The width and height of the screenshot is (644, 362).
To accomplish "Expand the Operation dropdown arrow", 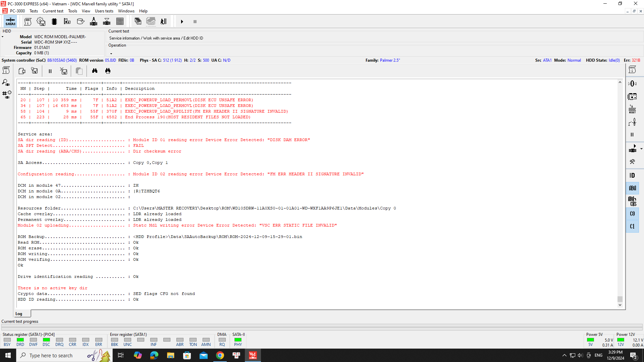I will 111,54.
